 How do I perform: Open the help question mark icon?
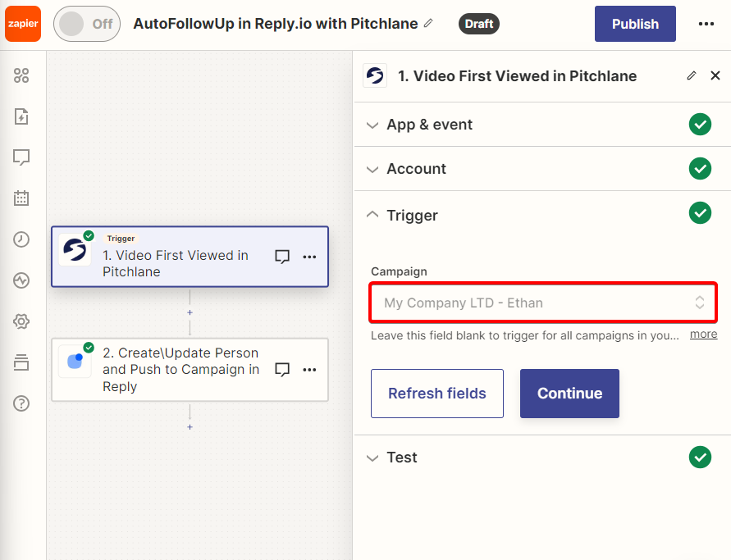(21, 403)
